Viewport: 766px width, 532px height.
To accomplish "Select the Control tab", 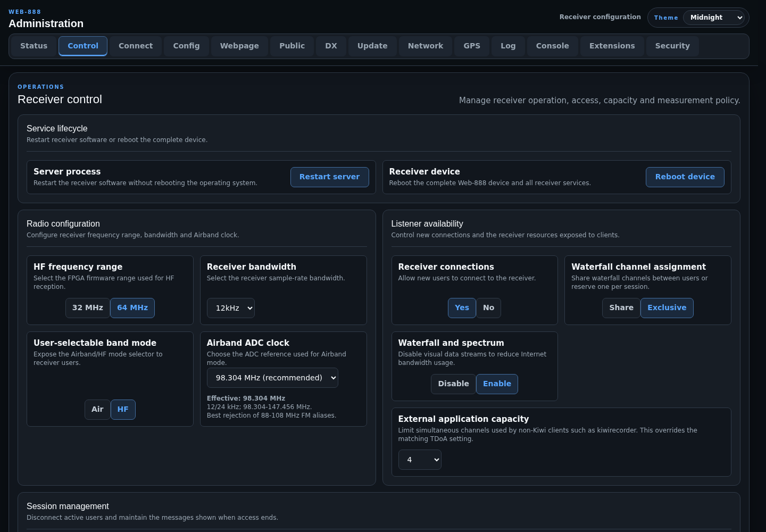I will point(83,46).
